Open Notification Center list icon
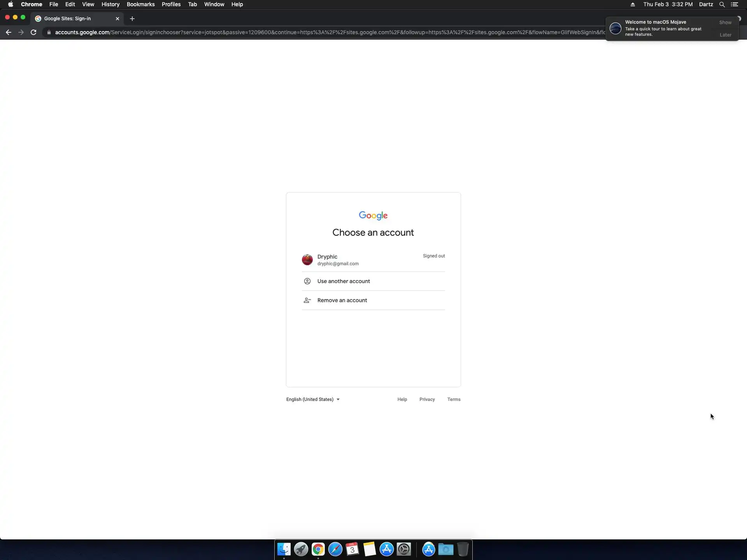 735,5
